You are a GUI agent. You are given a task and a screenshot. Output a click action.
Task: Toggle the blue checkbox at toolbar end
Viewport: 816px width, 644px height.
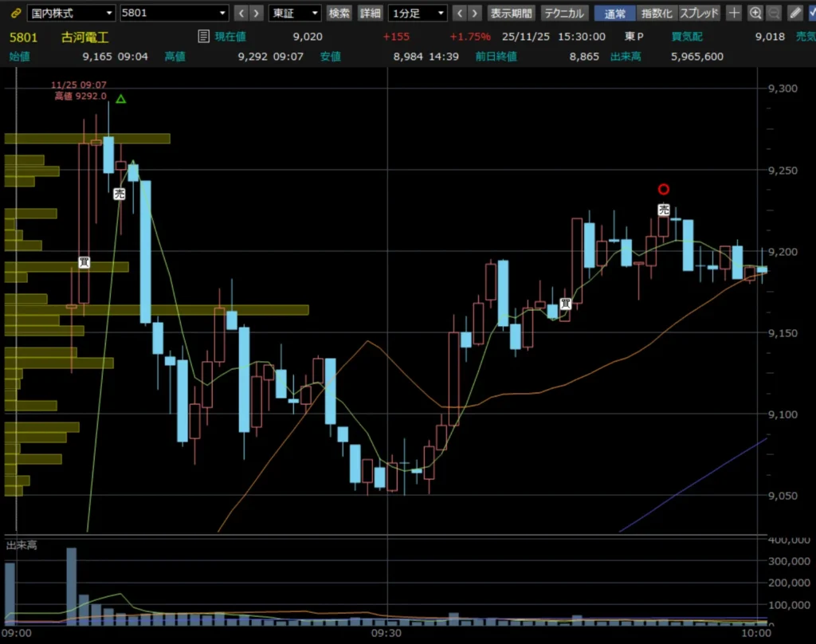tap(810, 13)
